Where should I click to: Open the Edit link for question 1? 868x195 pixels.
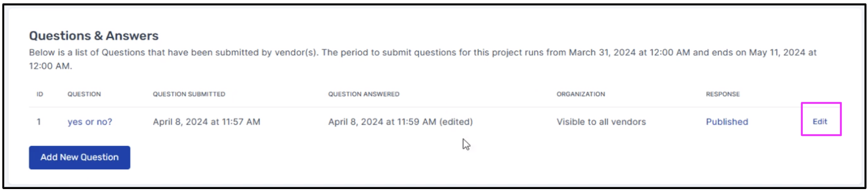coord(819,121)
